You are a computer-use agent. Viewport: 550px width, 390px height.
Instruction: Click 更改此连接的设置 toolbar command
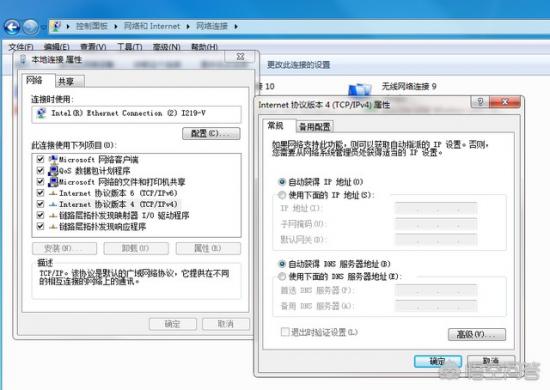pyautogui.click(x=299, y=65)
